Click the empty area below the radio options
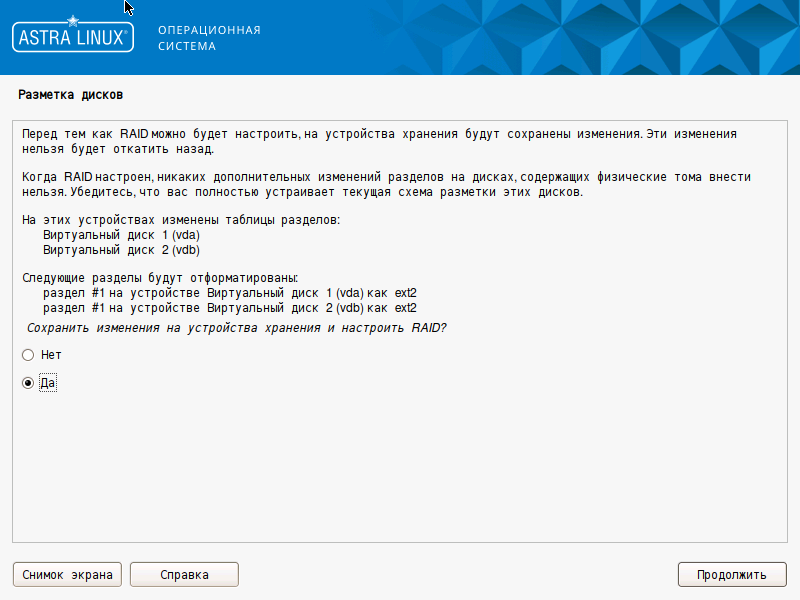The width and height of the screenshot is (800, 600). (x=400, y=470)
